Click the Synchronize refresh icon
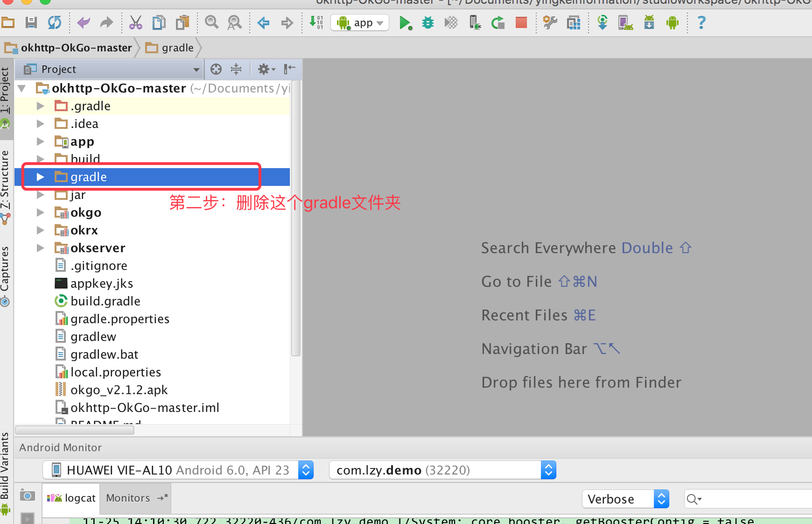The height and width of the screenshot is (524, 812). point(55,22)
